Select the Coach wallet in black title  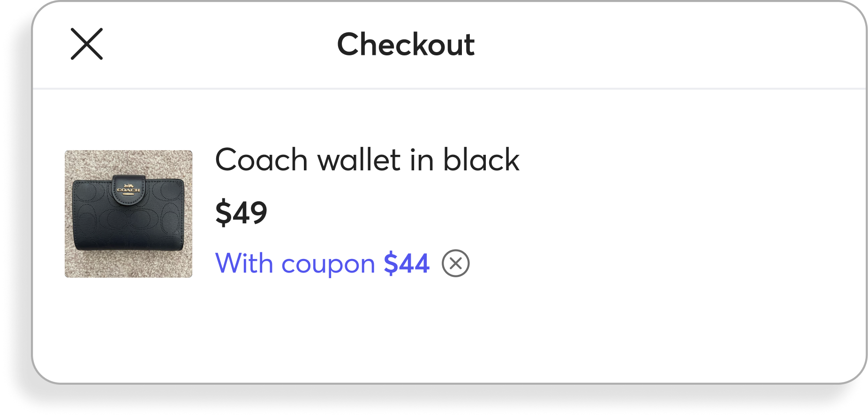tap(367, 160)
